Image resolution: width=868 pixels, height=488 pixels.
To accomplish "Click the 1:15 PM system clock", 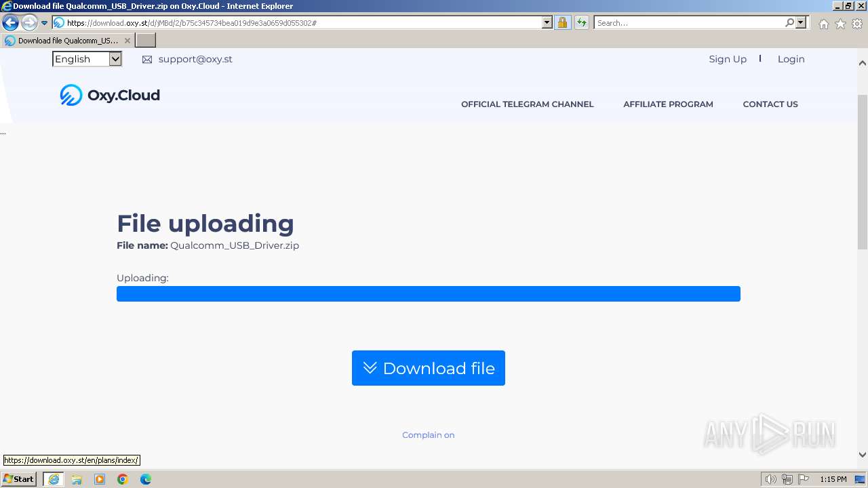I will (833, 479).
